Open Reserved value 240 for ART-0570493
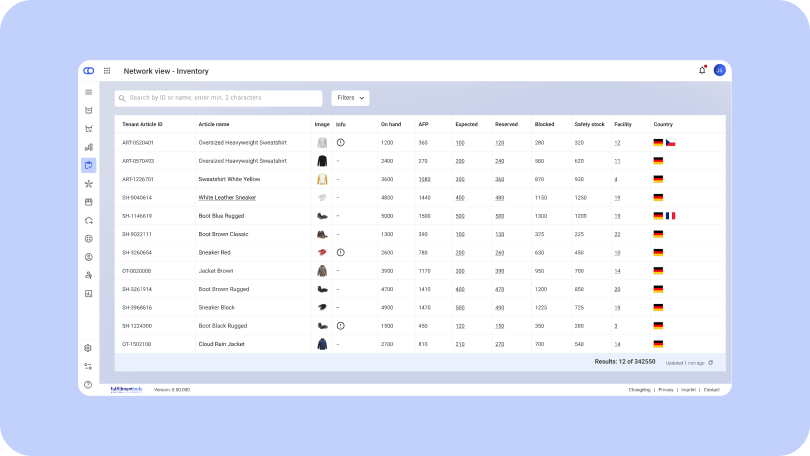The width and height of the screenshot is (810, 456). [x=500, y=161]
